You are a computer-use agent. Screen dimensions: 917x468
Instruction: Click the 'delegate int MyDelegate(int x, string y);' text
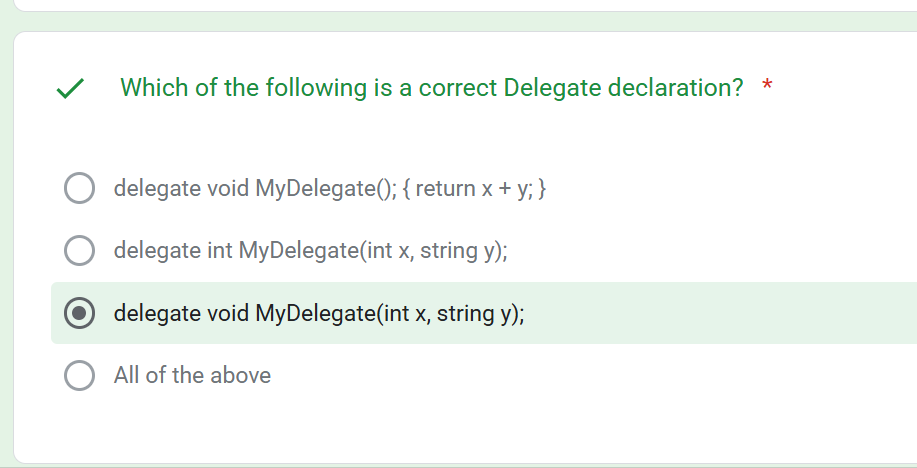point(311,250)
